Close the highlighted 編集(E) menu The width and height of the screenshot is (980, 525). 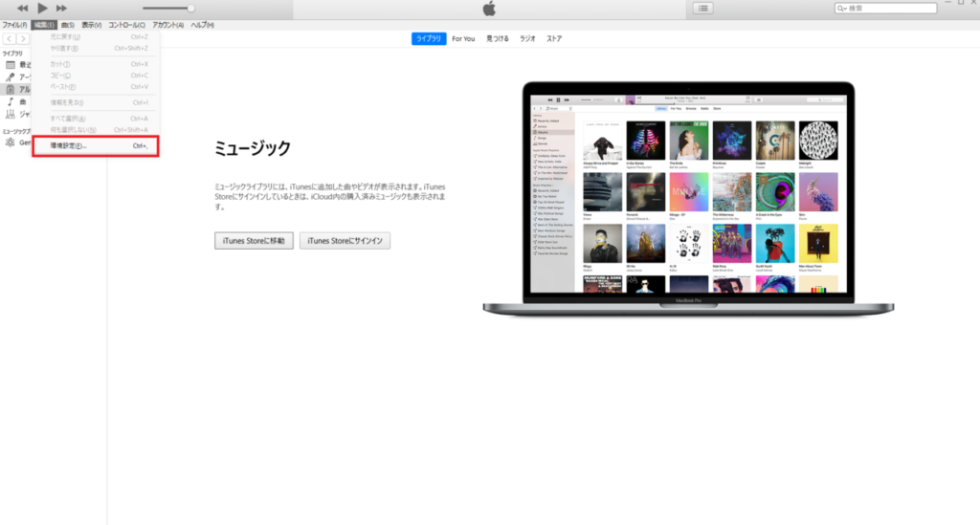[x=44, y=25]
